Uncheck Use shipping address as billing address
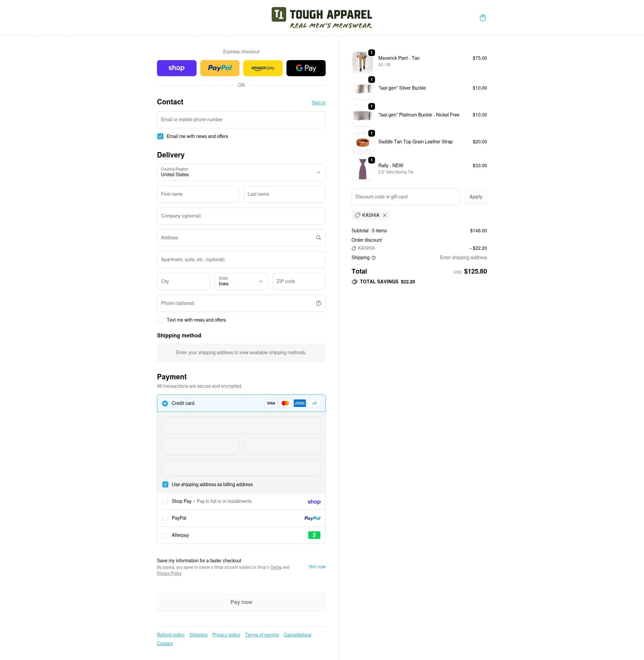This screenshot has width=644, height=660. point(165,484)
